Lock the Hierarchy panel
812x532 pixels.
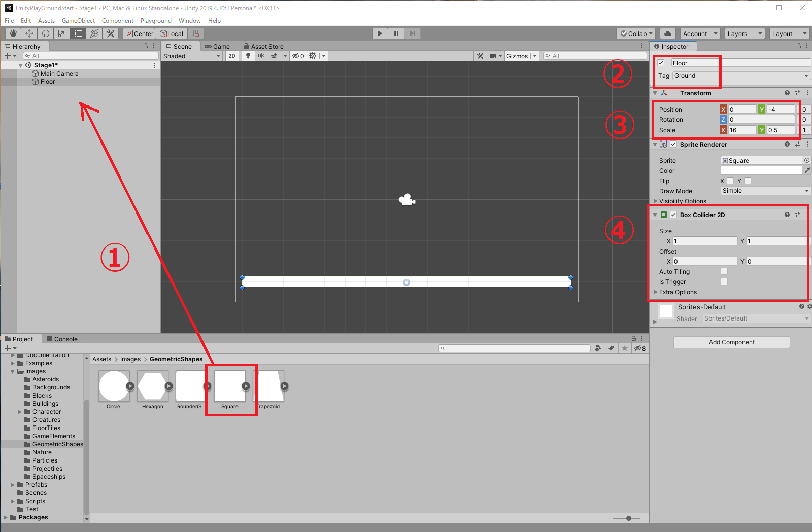click(x=146, y=46)
